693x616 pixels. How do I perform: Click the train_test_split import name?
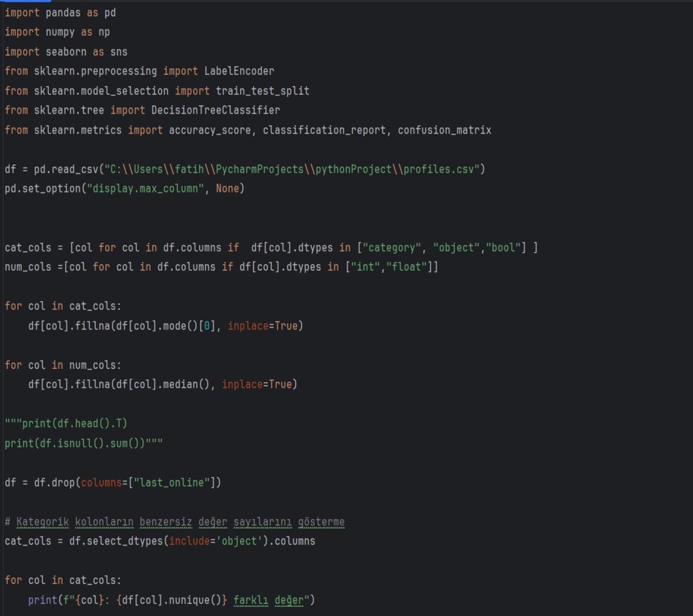(x=262, y=91)
